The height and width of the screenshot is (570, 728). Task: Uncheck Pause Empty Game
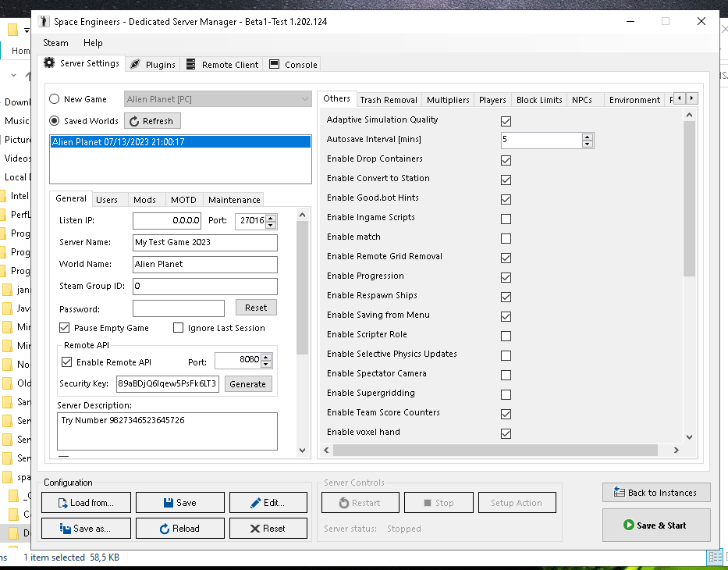click(x=65, y=328)
